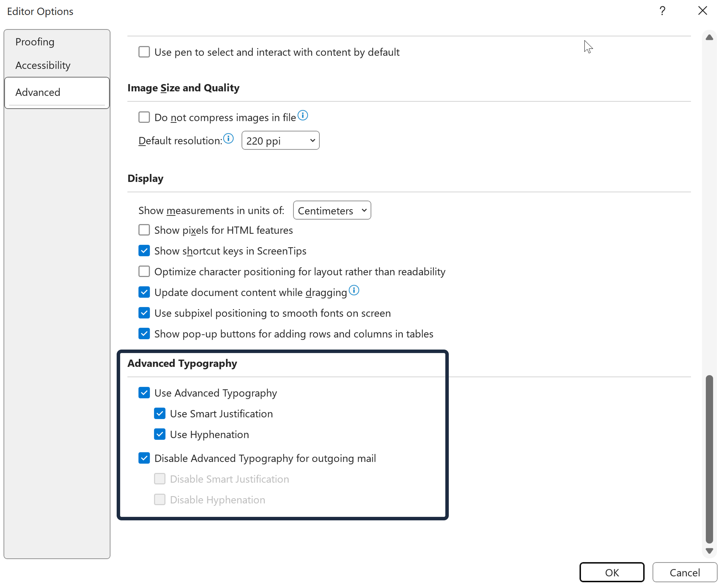Enable Use pen to select and interact
Screen dimensions: 722x588
coord(144,52)
